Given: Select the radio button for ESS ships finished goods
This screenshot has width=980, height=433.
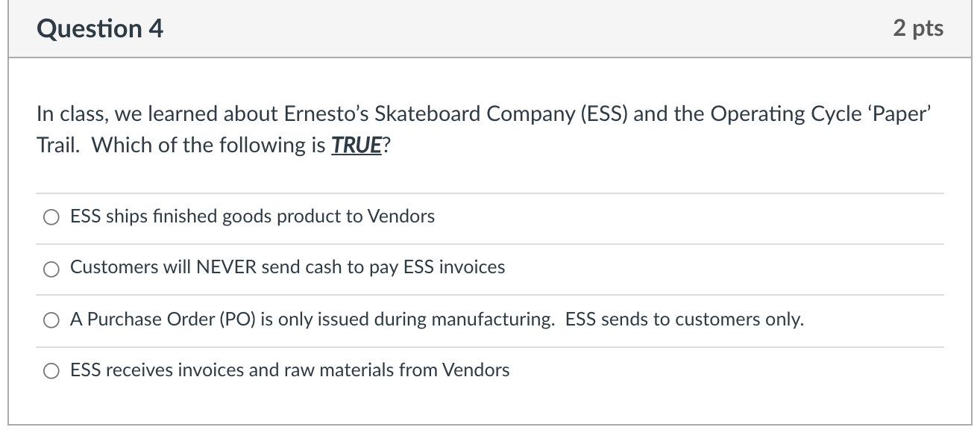Looking at the screenshot, I should tap(51, 216).
